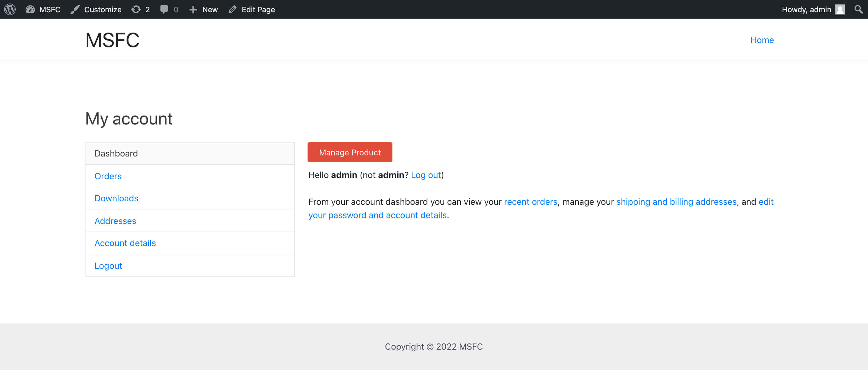Follow the recent orders link
Screen dimensions: 868x370
[531, 202]
